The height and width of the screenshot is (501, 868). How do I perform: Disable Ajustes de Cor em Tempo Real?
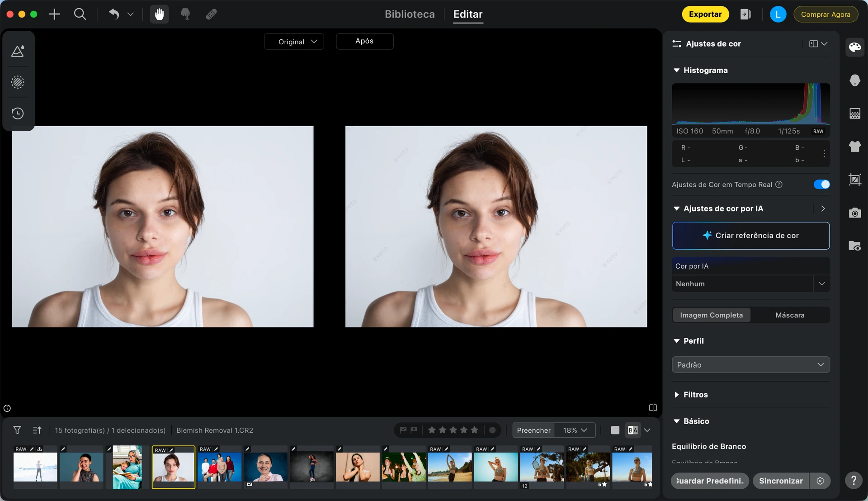(821, 184)
